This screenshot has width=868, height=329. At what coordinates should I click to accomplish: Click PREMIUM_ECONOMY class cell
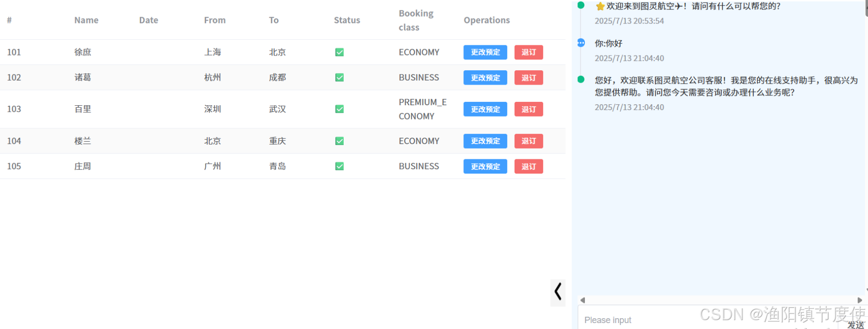click(423, 109)
